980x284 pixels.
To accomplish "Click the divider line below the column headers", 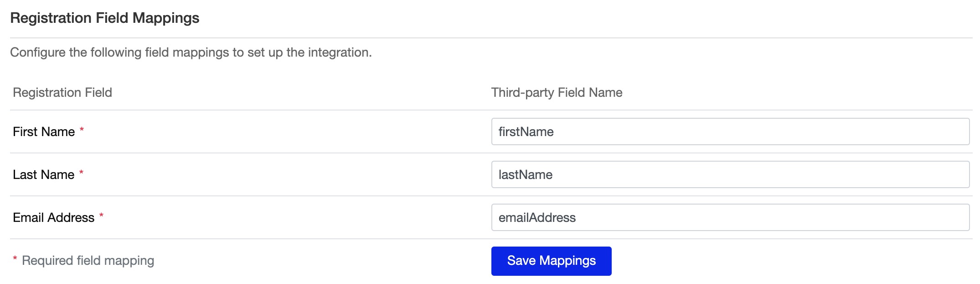I will point(491,110).
